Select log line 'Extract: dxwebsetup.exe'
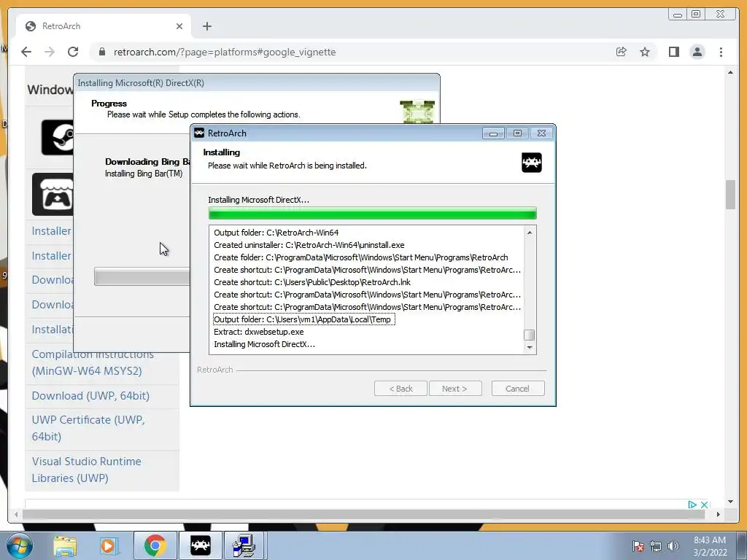 click(x=259, y=332)
